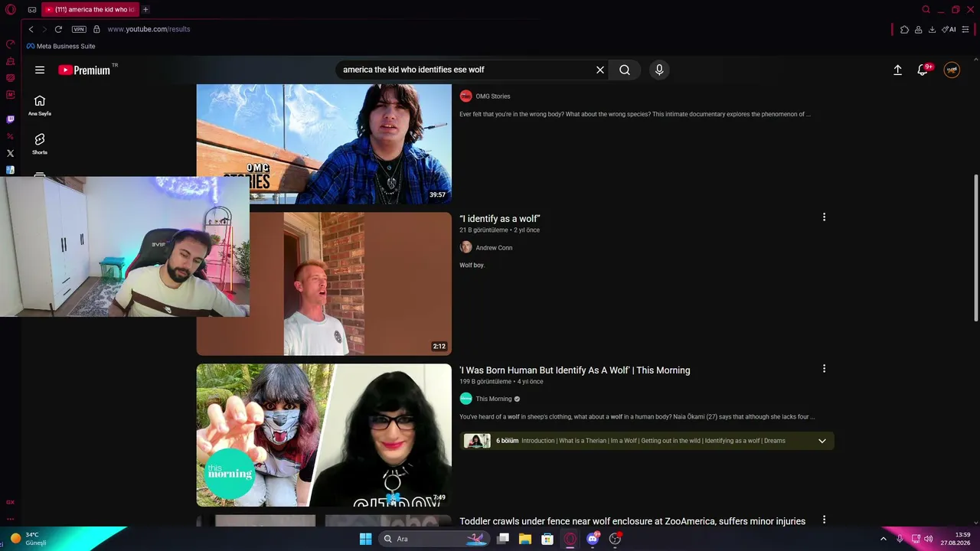Go to Ana Sayfa in sidebar
The width and height of the screenshot is (980, 551).
coord(40,106)
